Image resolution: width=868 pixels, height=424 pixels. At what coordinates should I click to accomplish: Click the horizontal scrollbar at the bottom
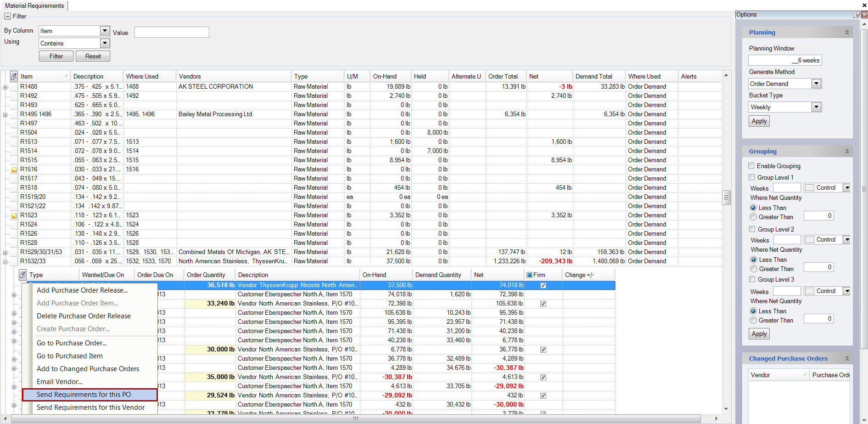[356, 418]
